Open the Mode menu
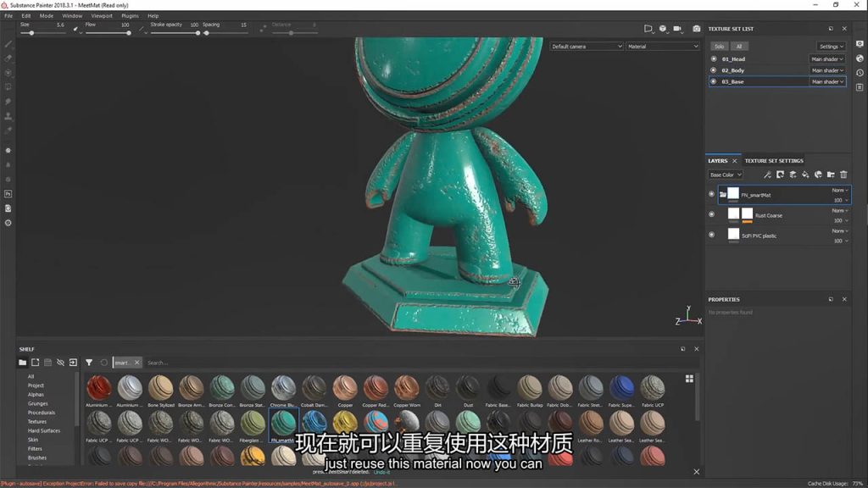The image size is (868, 488). point(47,16)
